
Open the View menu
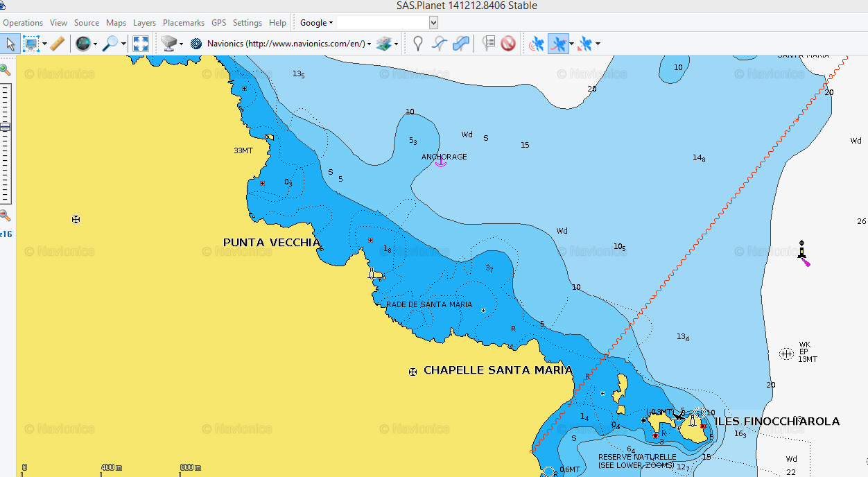(x=59, y=23)
